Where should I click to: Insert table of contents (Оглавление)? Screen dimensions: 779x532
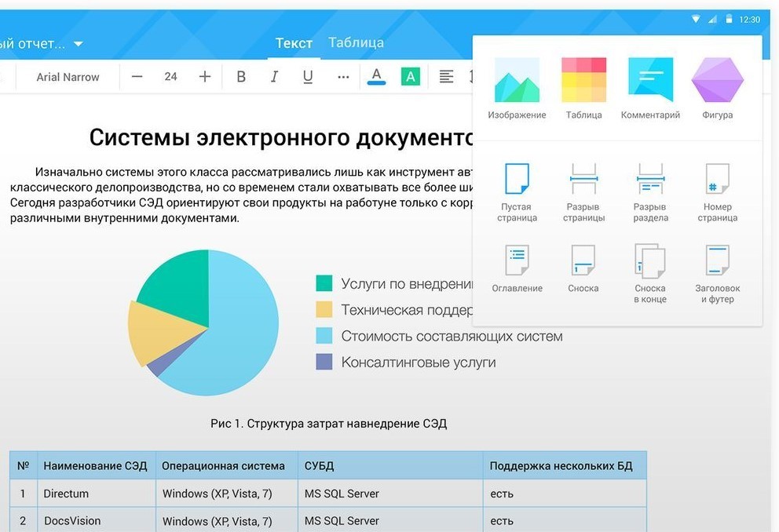(517, 261)
